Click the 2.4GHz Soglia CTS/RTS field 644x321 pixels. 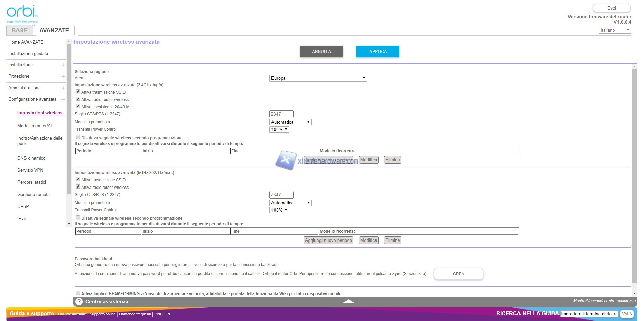click(281, 114)
